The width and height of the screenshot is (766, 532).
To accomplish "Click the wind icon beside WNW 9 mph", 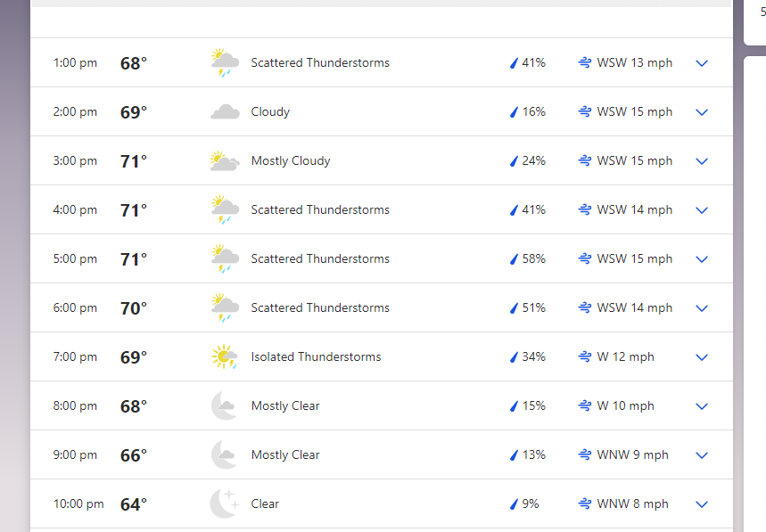I will (x=585, y=454).
